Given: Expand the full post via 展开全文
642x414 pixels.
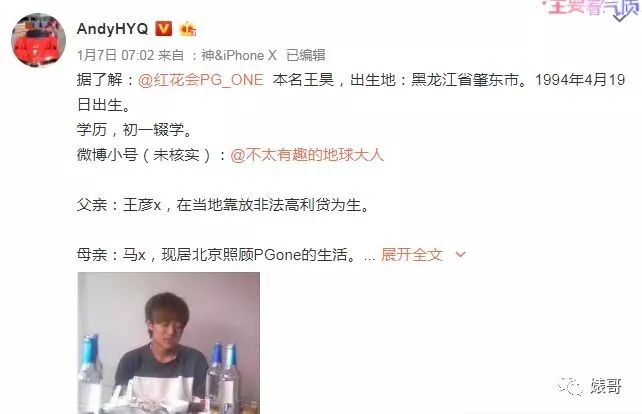Looking at the screenshot, I should click(x=412, y=255).
